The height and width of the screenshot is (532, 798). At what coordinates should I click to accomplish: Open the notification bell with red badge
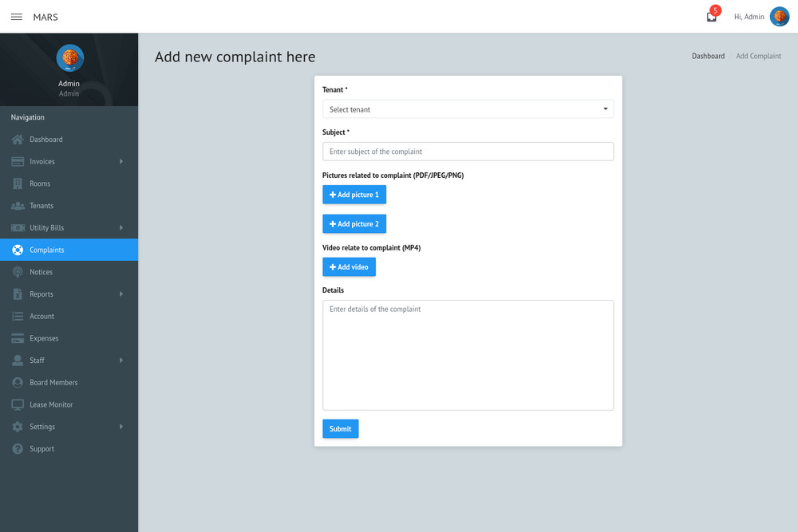click(711, 16)
